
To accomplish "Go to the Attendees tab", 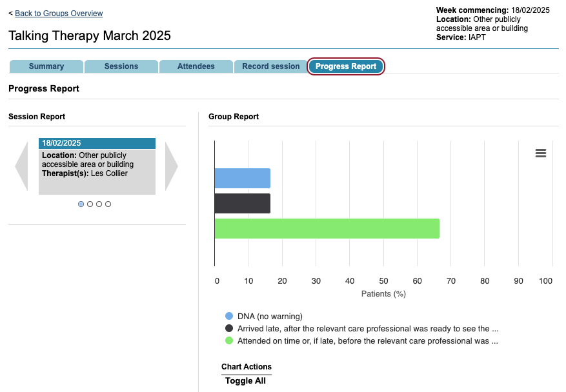I will pyautogui.click(x=196, y=66).
